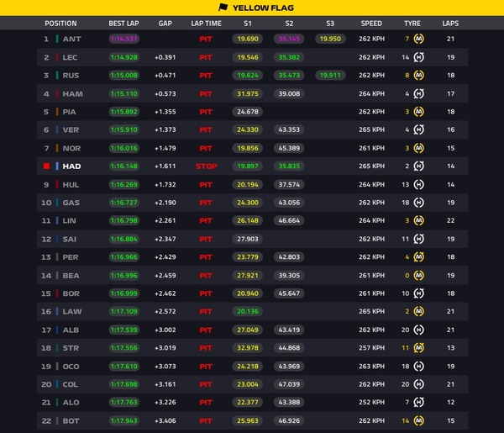Click the hard tyre icon in VER's row
This screenshot has width=504, height=433.
coord(418,129)
